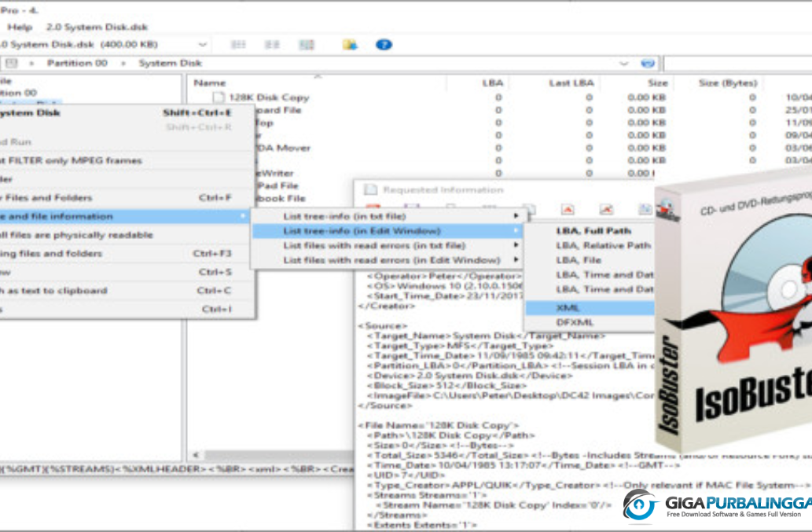This screenshot has width=812, height=532.
Task: Choose System Disk Shift+Ctrl+E menu entry
Action: 127,113
